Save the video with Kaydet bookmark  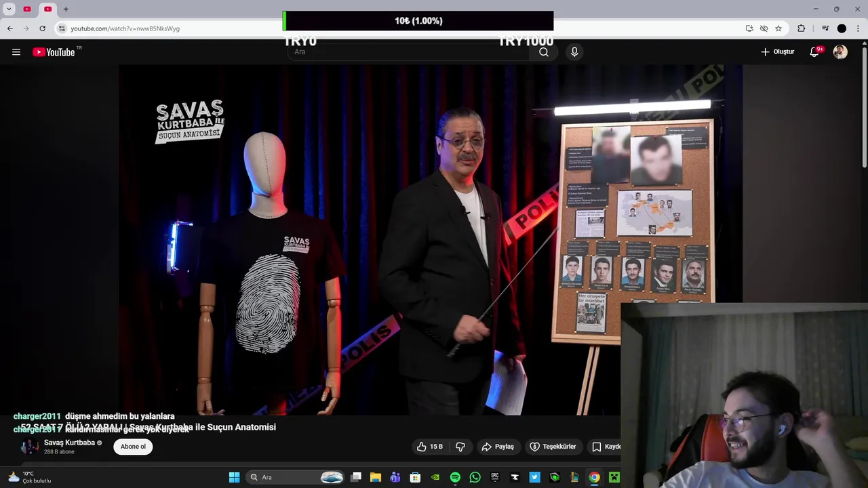tap(604, 447)
